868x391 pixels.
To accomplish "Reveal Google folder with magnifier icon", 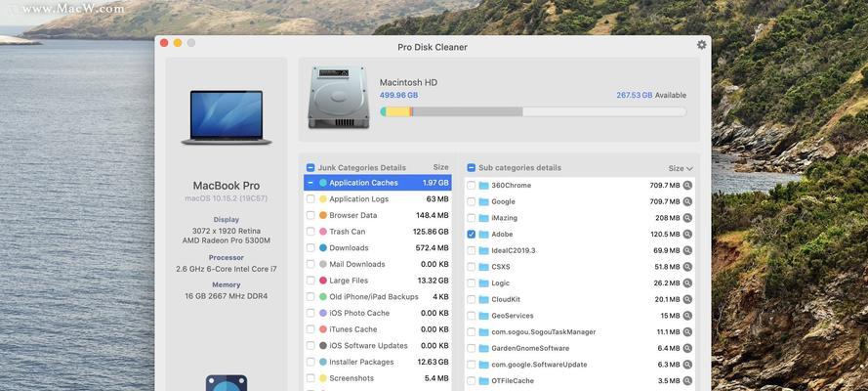I will (687, 201).
